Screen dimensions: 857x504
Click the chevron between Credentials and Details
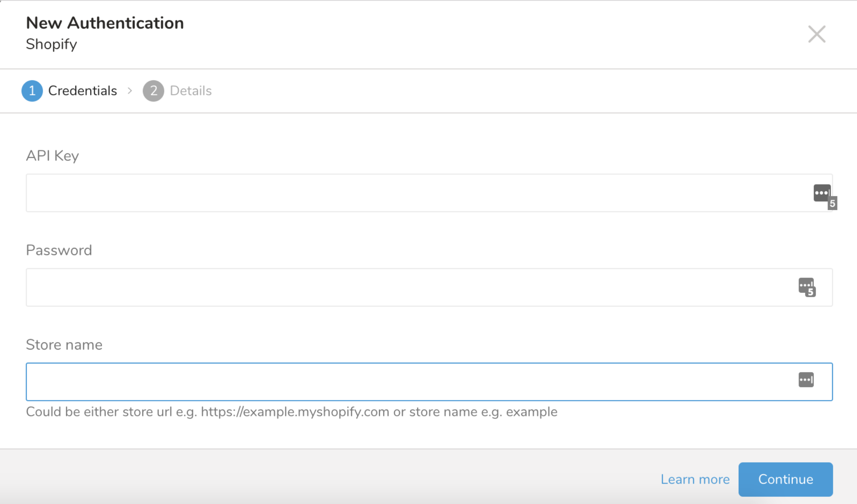130,91
